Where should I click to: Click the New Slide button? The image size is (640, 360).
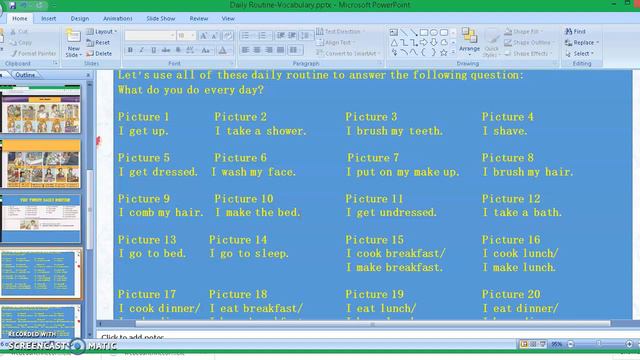(x=73, y=43)
